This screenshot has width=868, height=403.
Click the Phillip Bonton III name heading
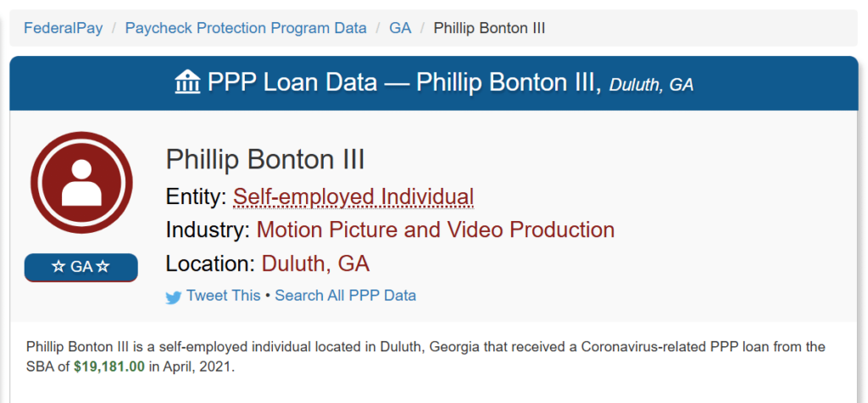pyautogui.click(x=265, y=160)
